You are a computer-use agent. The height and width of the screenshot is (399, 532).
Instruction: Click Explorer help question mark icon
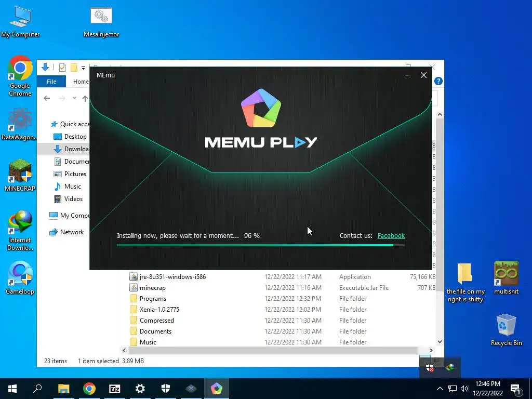point(438,81)
